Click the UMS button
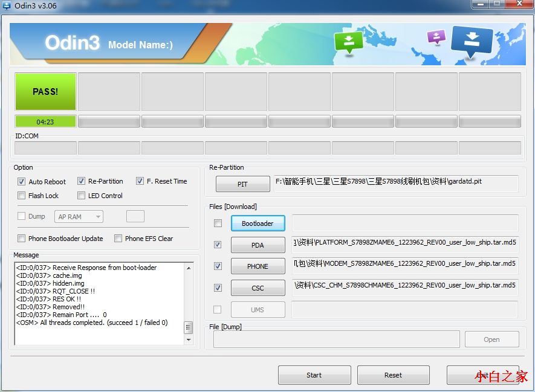Image resolution: width=535 pixels, height=392 pixels. [258, 310]
